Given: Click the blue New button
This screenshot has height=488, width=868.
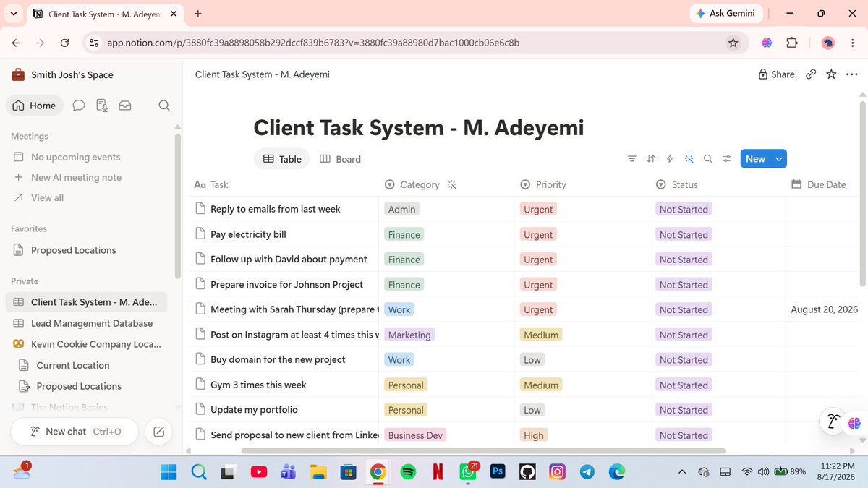Looking at the screenshot, I should (x=755, y=159).
